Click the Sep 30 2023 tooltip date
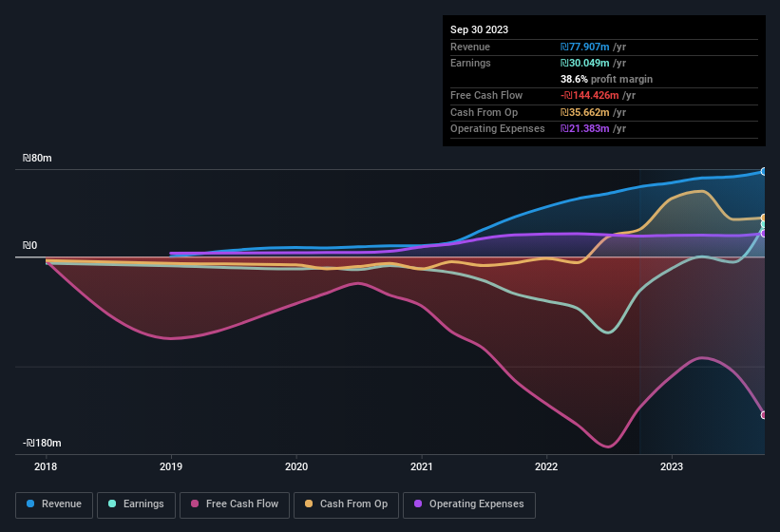Screen dimensions: 780x532 click(x=479, y=29)
